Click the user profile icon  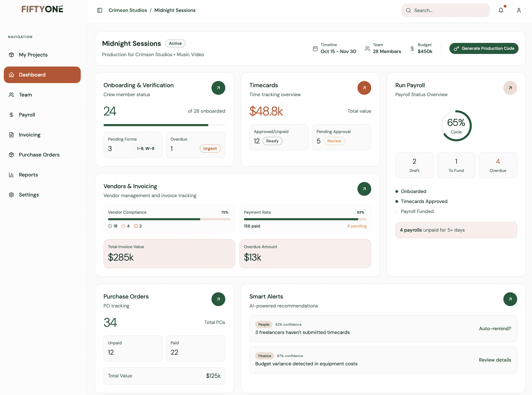coord(519,10)
